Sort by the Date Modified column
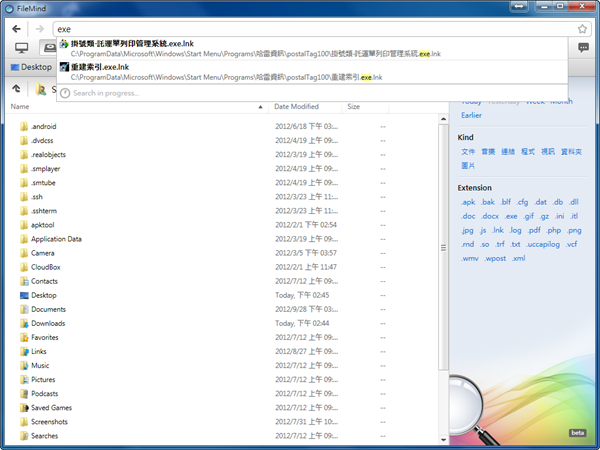This screenshot has height=450, width=600. (x=296, y=106)
